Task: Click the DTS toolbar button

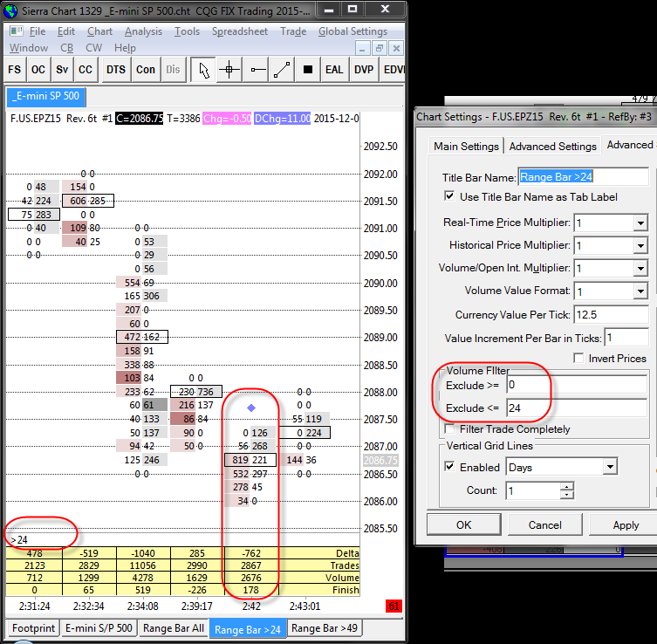Action: [x=116, y=70]
